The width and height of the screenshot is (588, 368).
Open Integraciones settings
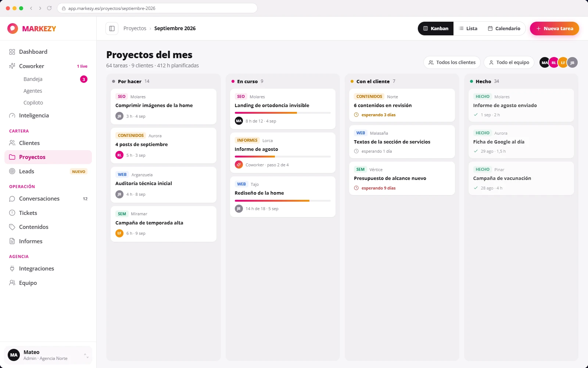48,269
